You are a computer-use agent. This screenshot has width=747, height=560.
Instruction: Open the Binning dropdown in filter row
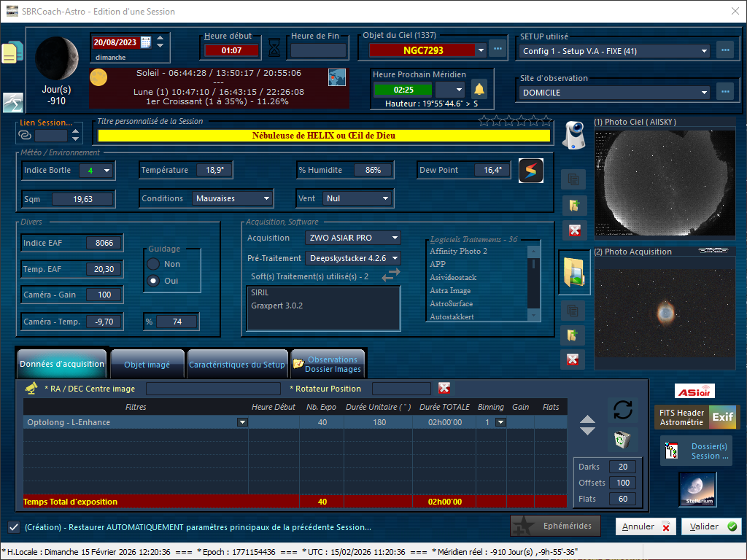(x=500, y=422)
